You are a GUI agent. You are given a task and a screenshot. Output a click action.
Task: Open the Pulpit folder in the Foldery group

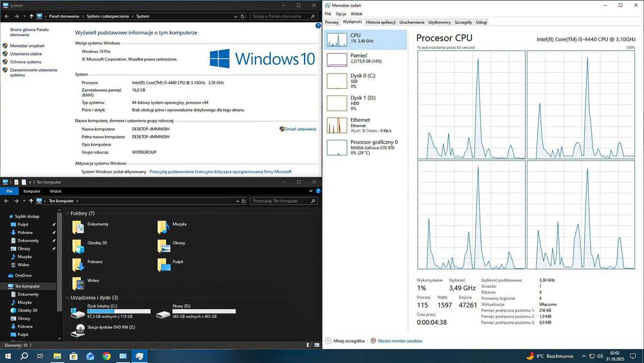point(171,264)
